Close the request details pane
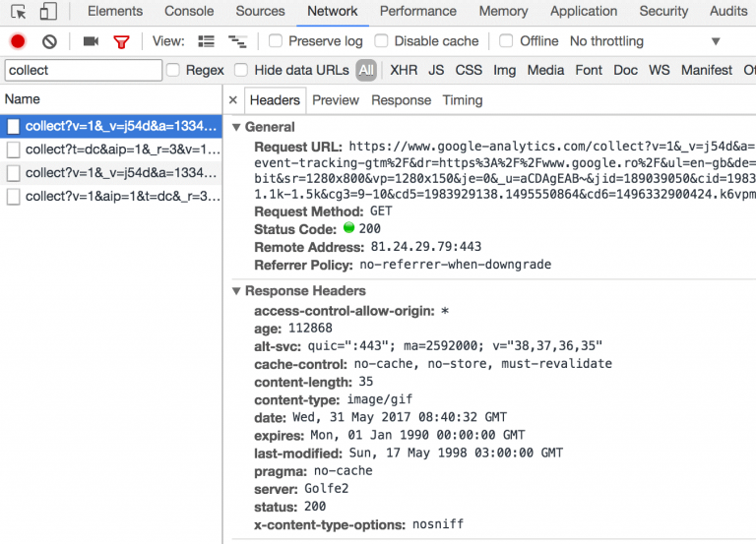The width and height of the screenshot is (756, 544). point(233,100)
